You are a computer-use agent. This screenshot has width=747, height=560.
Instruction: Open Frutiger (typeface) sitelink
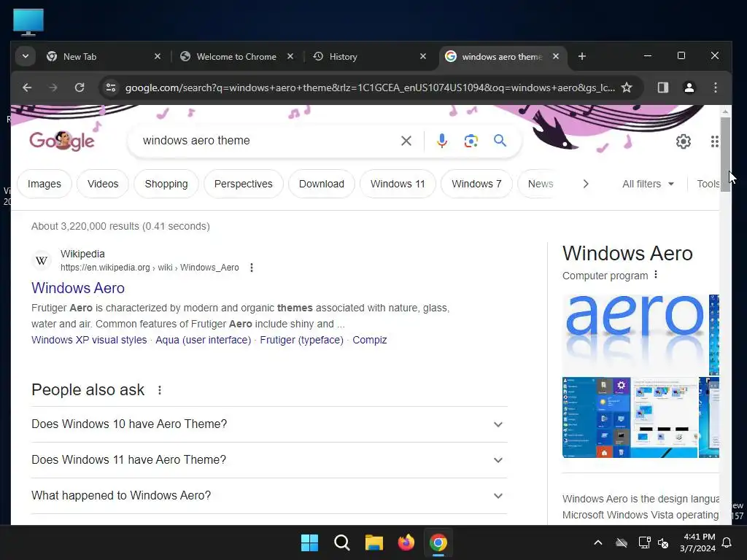[x=301, y=340]
